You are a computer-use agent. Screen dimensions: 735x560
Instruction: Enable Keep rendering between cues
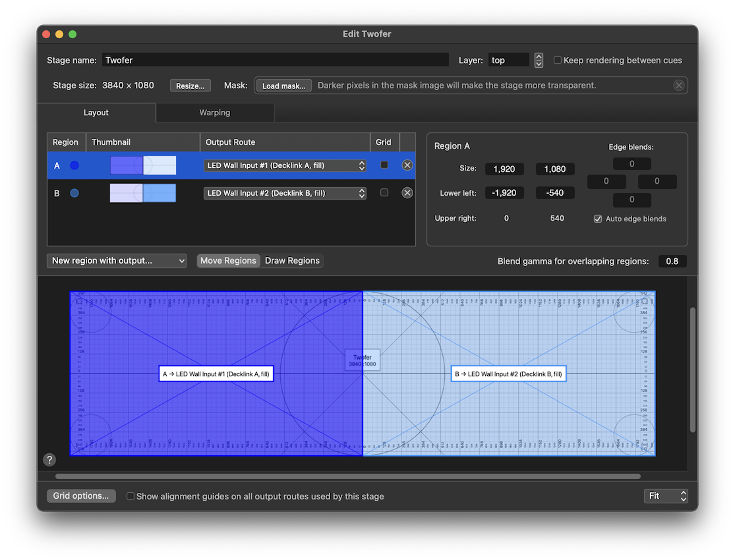click(558, 60)
